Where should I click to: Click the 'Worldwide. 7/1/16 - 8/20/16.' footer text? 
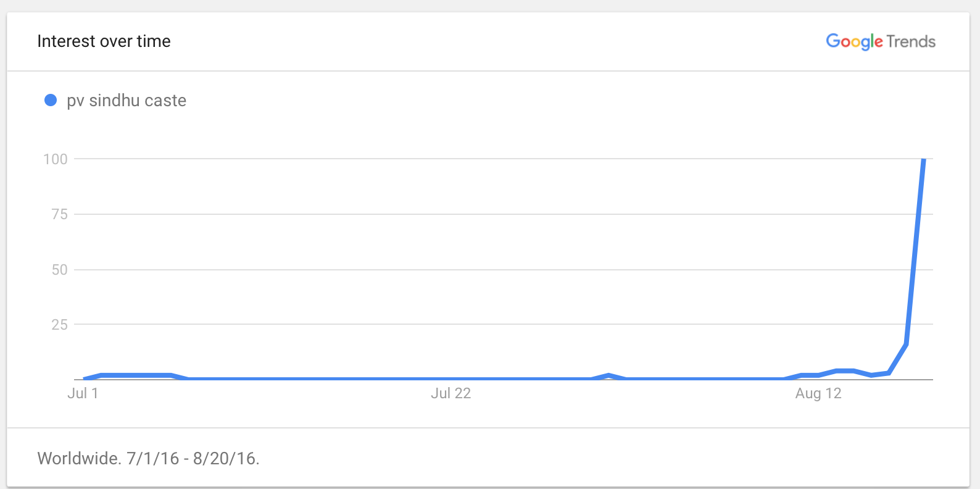tap(148, 458)
